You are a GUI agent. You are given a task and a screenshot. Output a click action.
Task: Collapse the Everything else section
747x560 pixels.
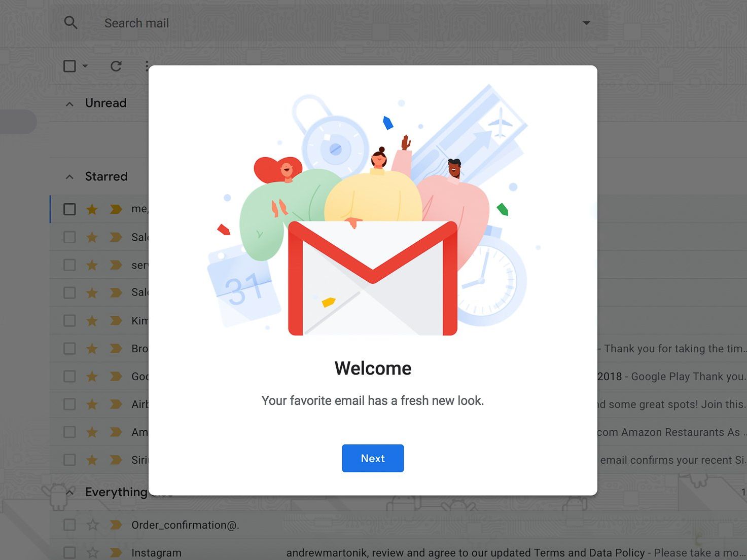(x=69, y=492)
